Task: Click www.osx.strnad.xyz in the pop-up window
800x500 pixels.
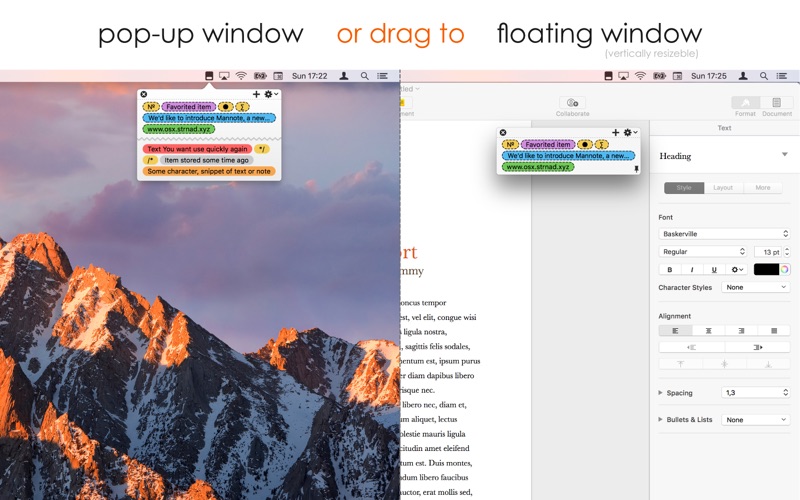Action: [x=179, y=129]
